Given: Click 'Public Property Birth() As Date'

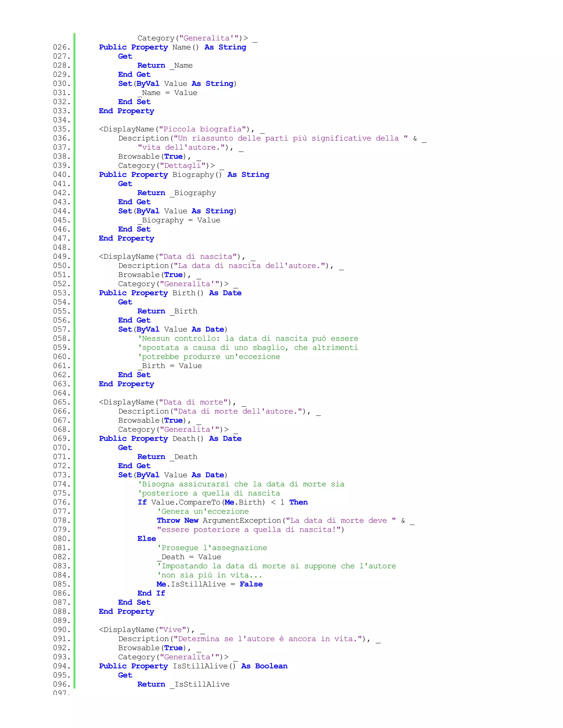Looking at the screenshot, I should click(170, 293).
